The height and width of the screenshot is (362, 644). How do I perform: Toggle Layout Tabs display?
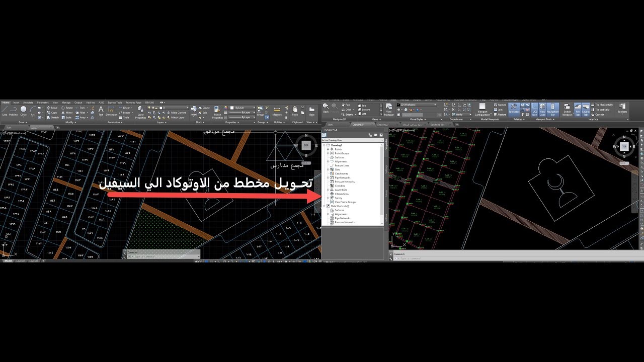click(x=586, y=110)
